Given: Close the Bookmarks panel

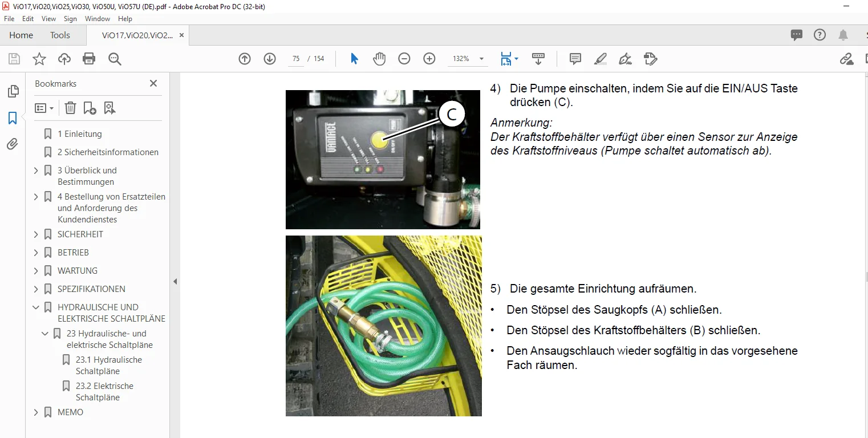Looking at the screenshot, I should 153,83.
